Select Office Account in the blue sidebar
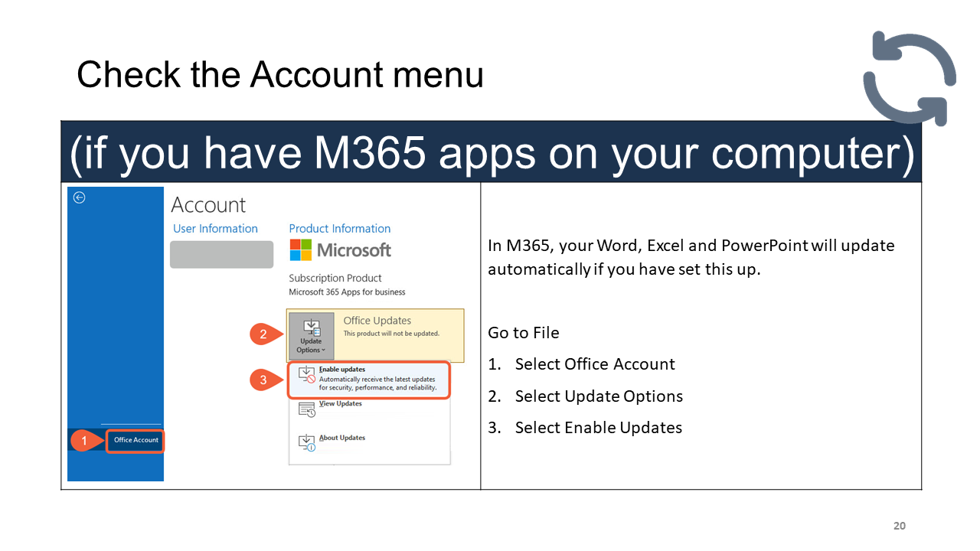Screen dimensions: 980x551 coord(136,440)
